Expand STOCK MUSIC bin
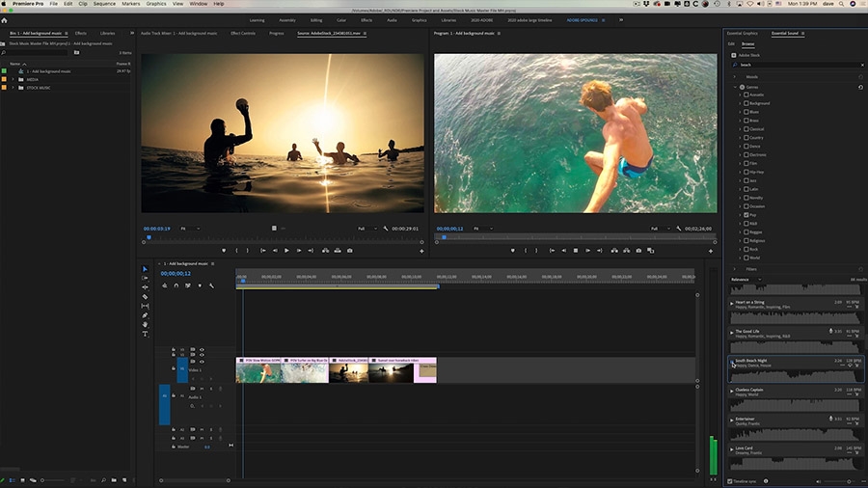868x488 pixels. pyautogui.click(x=14, y=88)
